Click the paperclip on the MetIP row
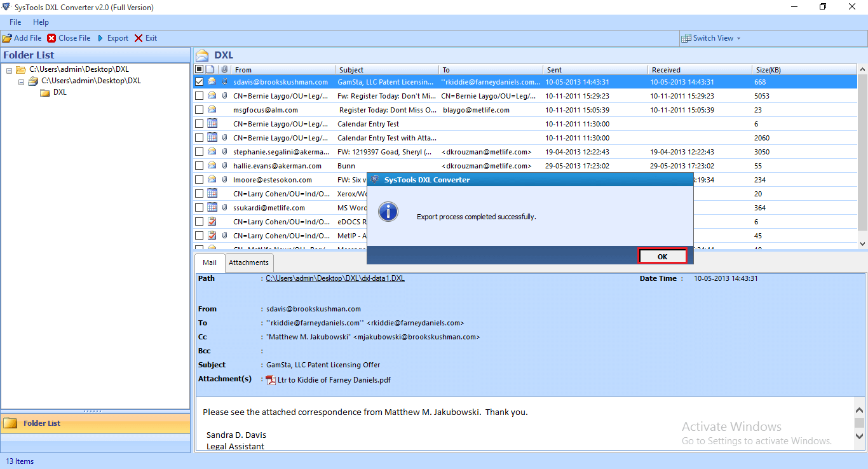This screenshot has width=868, height=469. 224,235
